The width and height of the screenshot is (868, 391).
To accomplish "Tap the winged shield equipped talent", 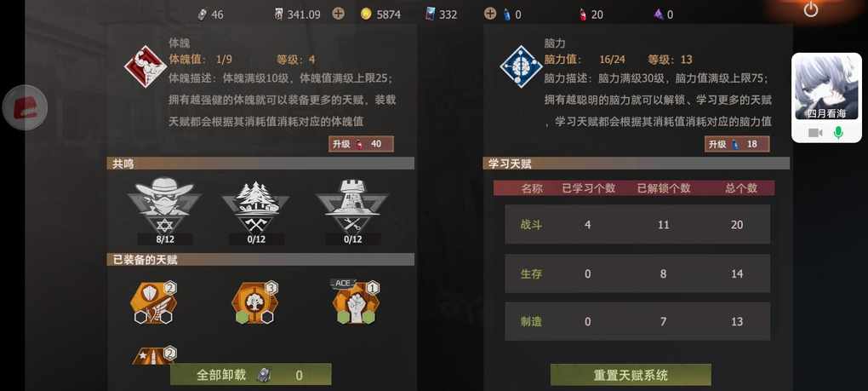I will pyautogui.click(x=153, y=303).
